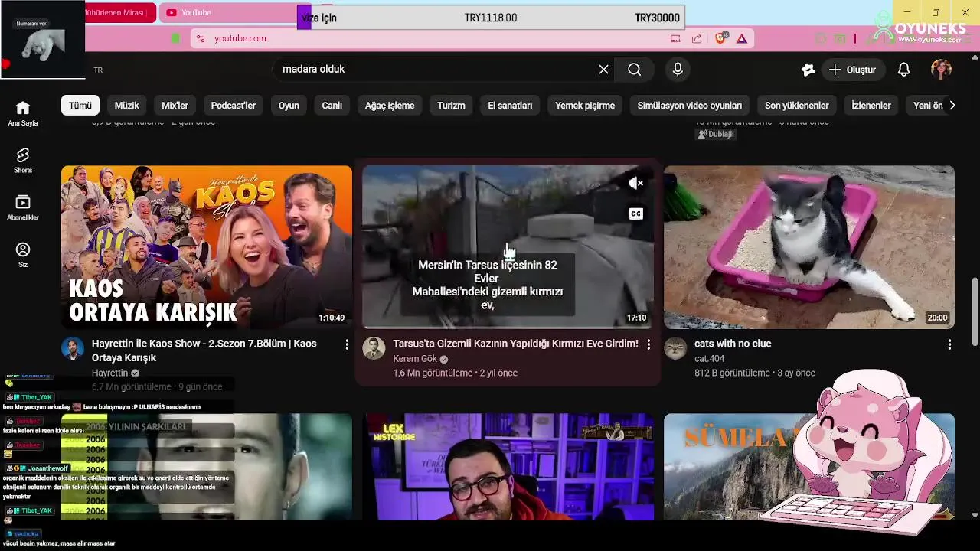Select Simülasyon video oyunları chip
Screen dimensions: 980x551
coord(690,106)
